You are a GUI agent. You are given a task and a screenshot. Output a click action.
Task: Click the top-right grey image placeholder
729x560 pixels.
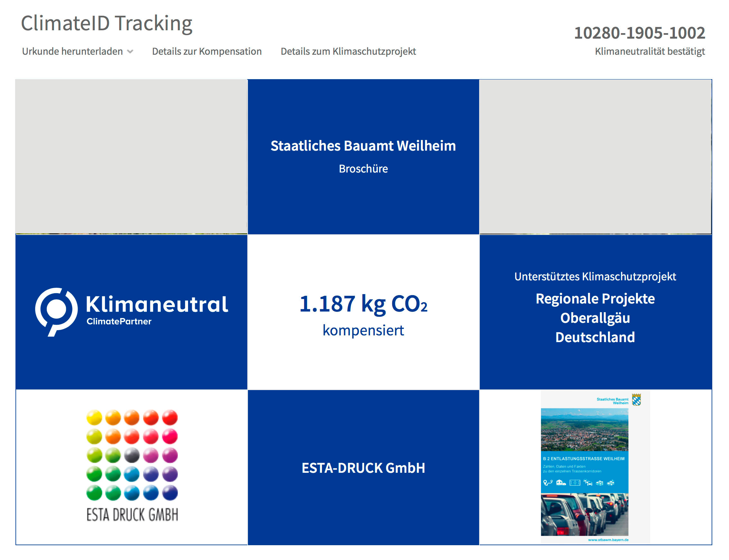coord(595,156)
